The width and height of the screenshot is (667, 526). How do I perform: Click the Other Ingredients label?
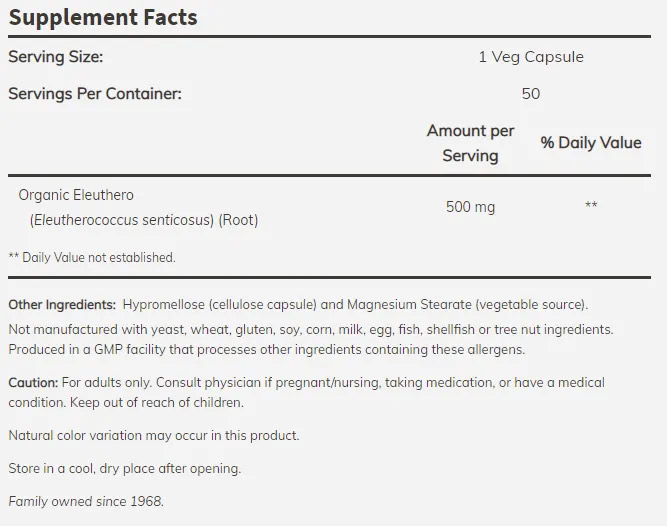(62, 304)
